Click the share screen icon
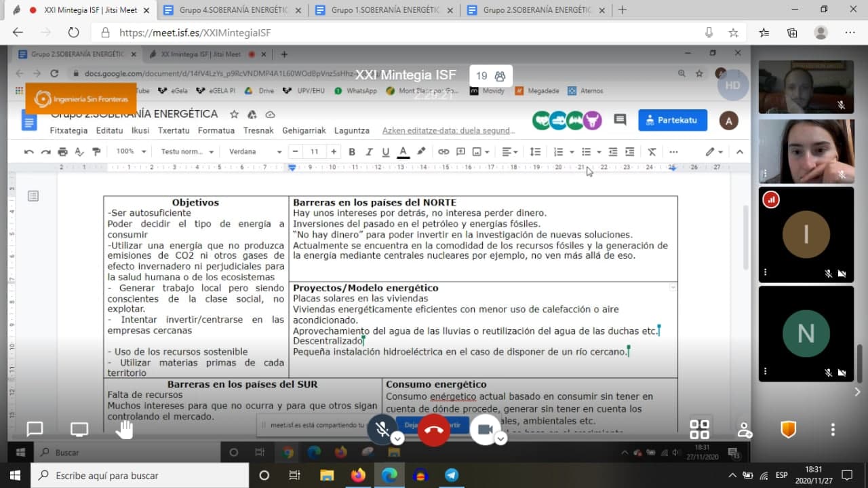868x488 pixels. [79, 429]
